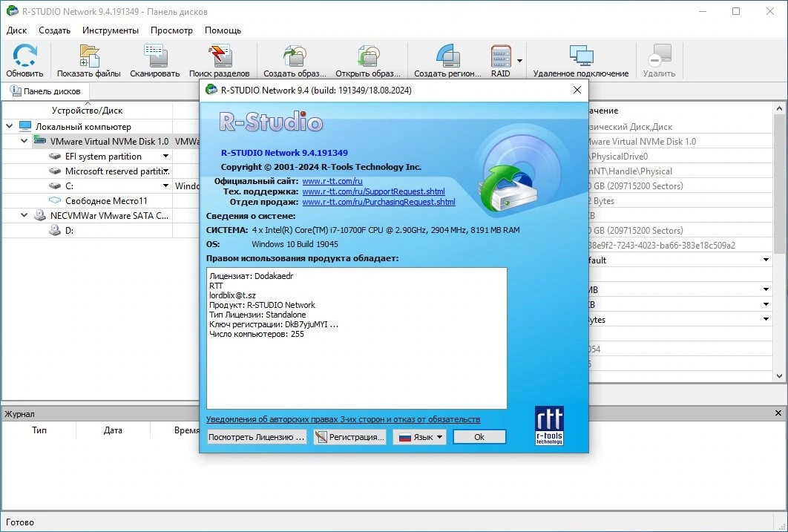The image size is (788, 532).
Task: Select VMware Virtual NVMe Disk icon
Action: (x=40, y=141)
